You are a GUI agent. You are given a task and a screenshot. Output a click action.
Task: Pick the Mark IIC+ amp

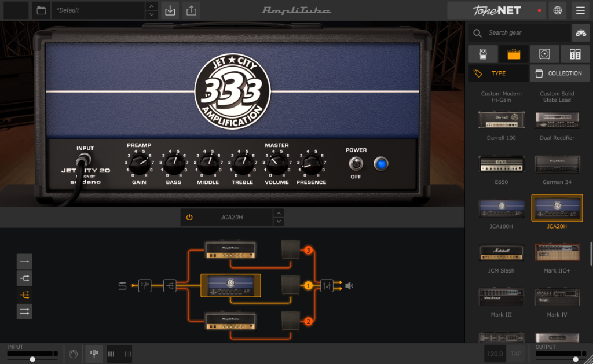(557, 252)
